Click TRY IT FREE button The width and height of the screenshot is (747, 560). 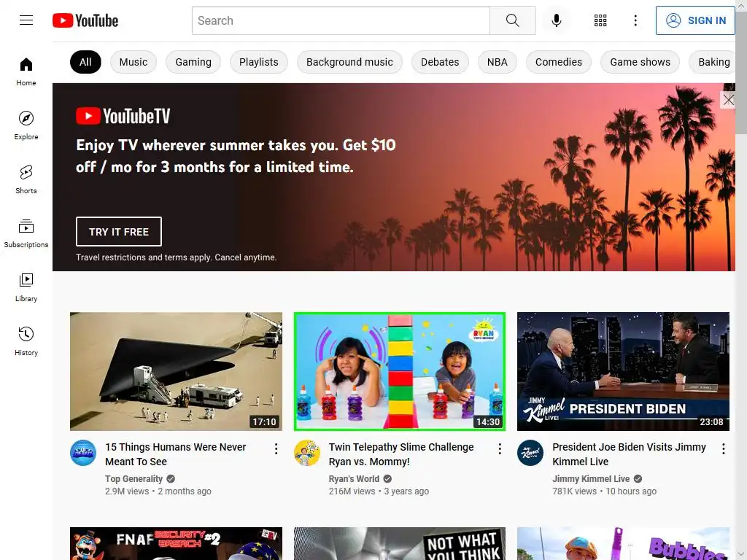119,231
